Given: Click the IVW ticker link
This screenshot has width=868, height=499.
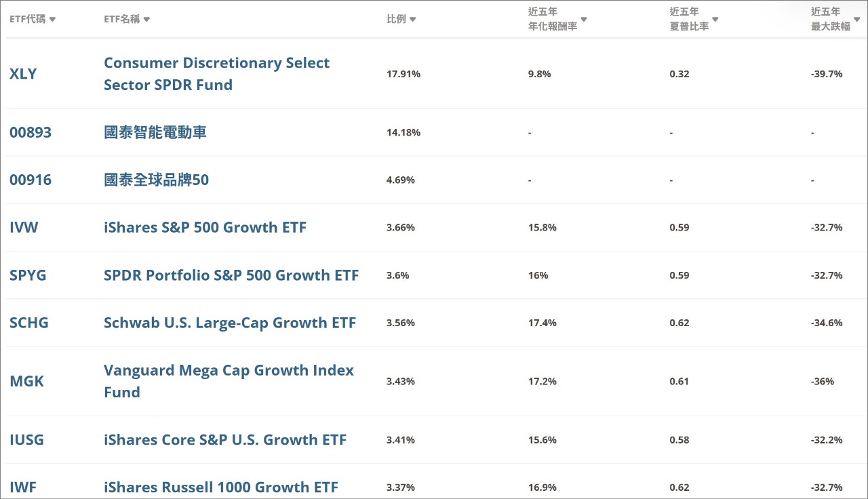Looking at the screenshot, I should [x=24, y=228].
